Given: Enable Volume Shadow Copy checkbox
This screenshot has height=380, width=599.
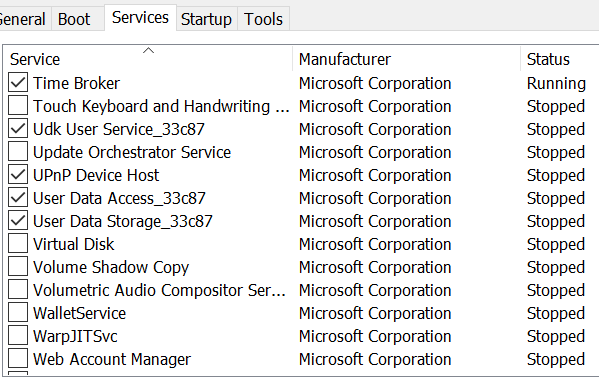Looking at the screenshot, I should tap(18, 267).
